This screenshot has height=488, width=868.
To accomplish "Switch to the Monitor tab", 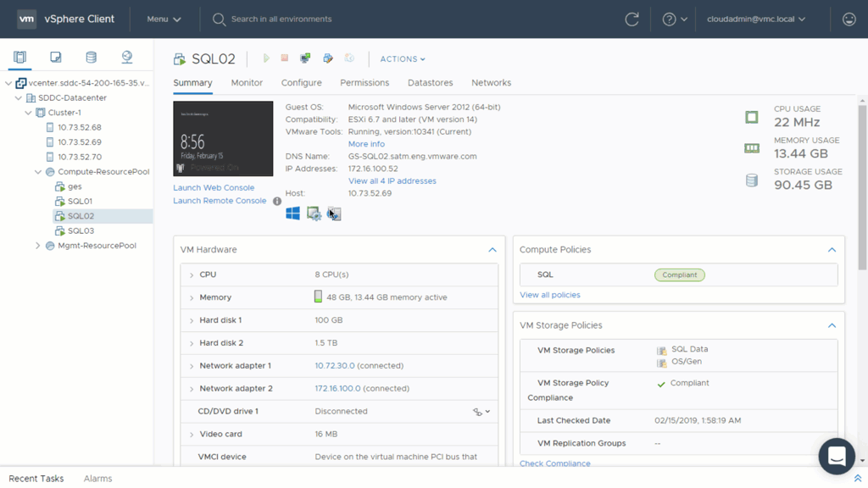I will (247, 83).
